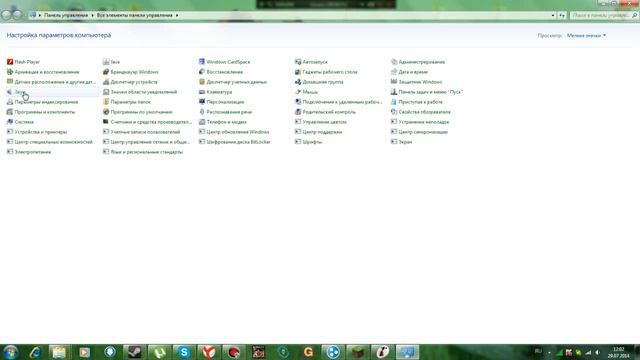Open Диспетчер устройств

130,82
